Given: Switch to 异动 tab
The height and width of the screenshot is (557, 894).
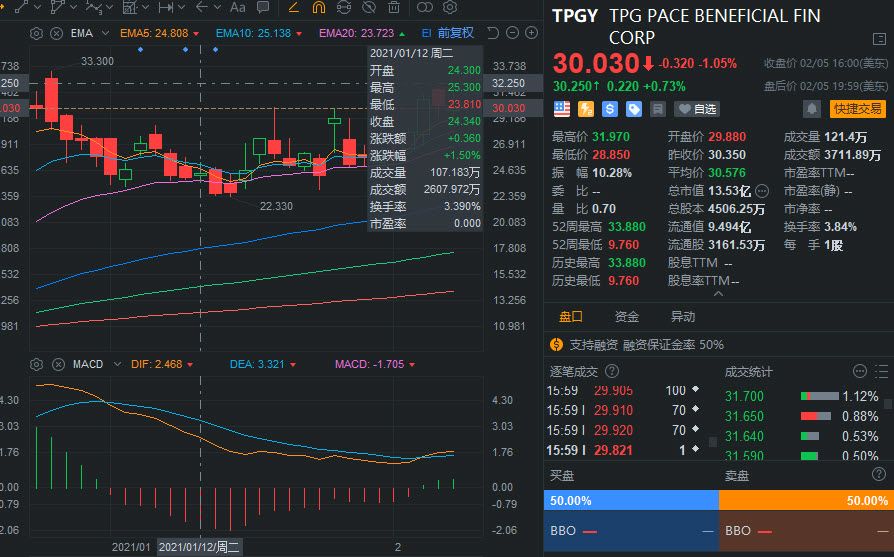Looking at the screenshot, I should coord(682,317).
